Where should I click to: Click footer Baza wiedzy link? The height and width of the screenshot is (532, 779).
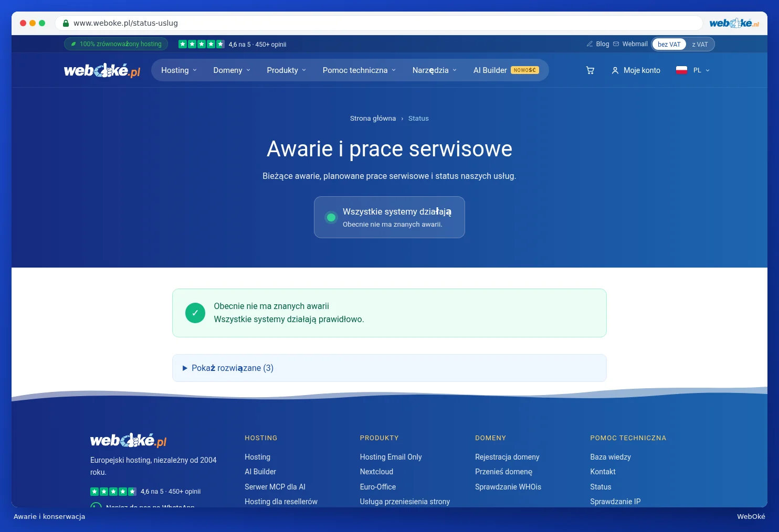click(x=610, y=457)
